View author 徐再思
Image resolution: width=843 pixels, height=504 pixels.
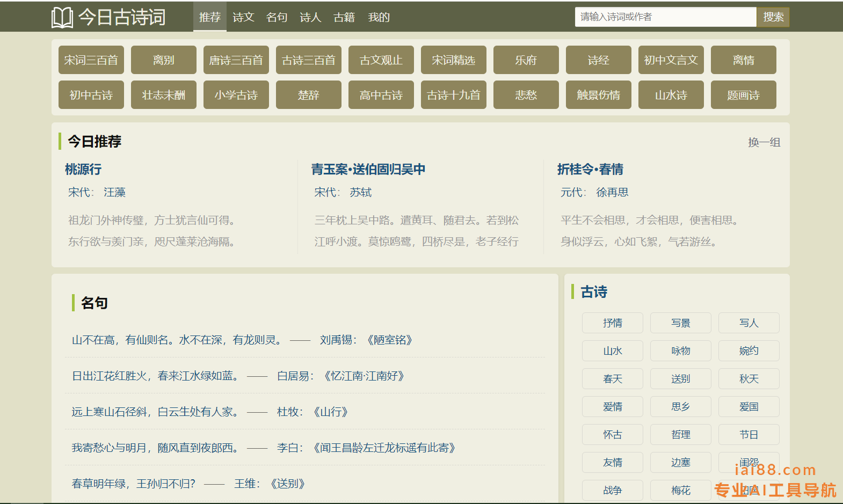pyautogui.click(x=612, y=192)
